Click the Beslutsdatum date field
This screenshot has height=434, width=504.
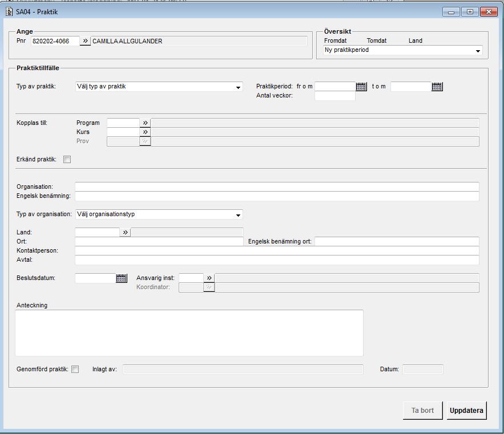click(95, 278)
